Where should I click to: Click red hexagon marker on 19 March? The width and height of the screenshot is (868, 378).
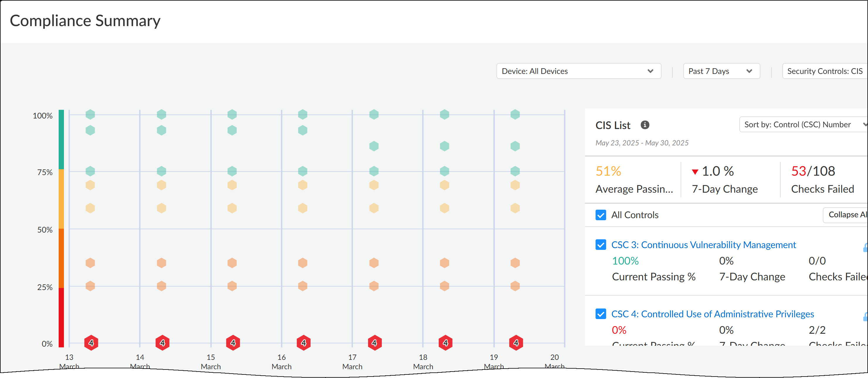[516, 343]
